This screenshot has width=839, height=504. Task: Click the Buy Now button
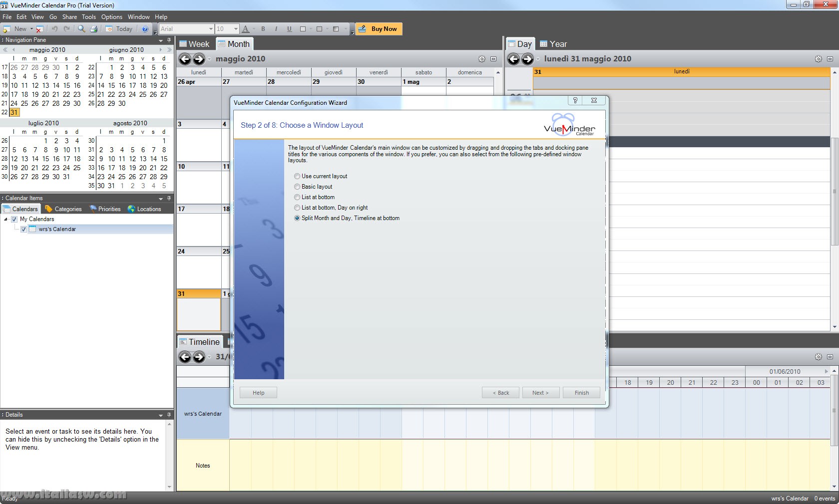(379, 29)
